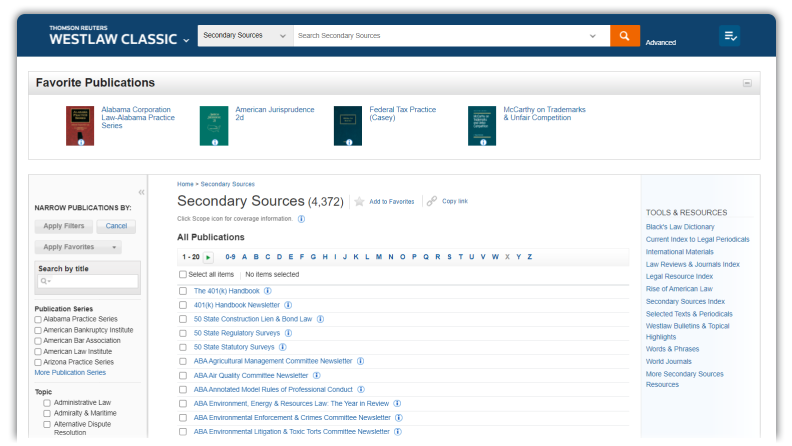
Task: Check the Admiralty & Maritime topic filter
Action: tap(47, 414)
